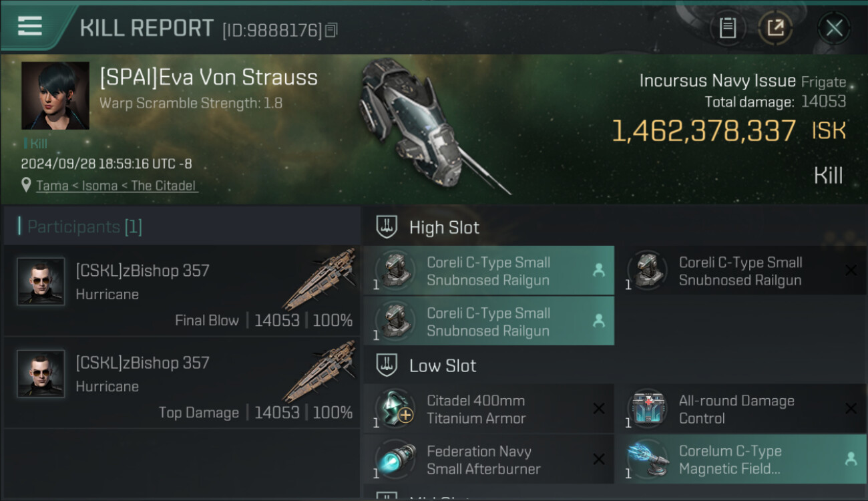Select the All-round Damage Control module icon

pos(647,409)
